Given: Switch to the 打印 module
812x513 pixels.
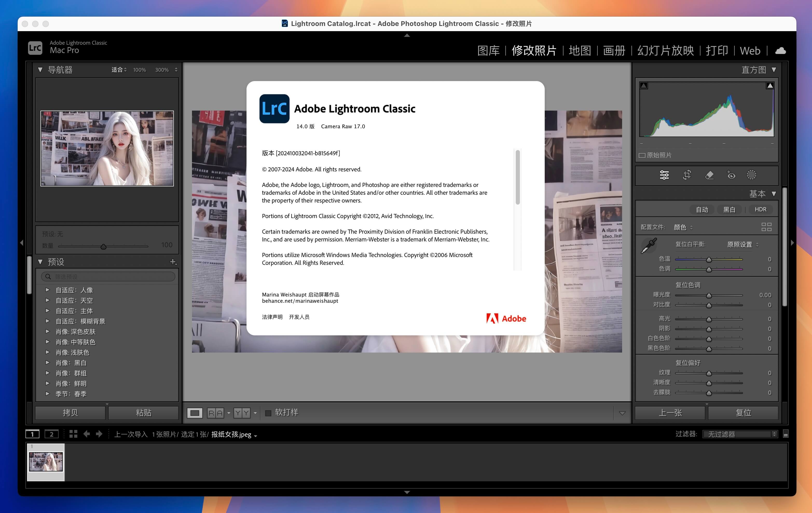Looking at the screenshot, I should coord(717,51).
